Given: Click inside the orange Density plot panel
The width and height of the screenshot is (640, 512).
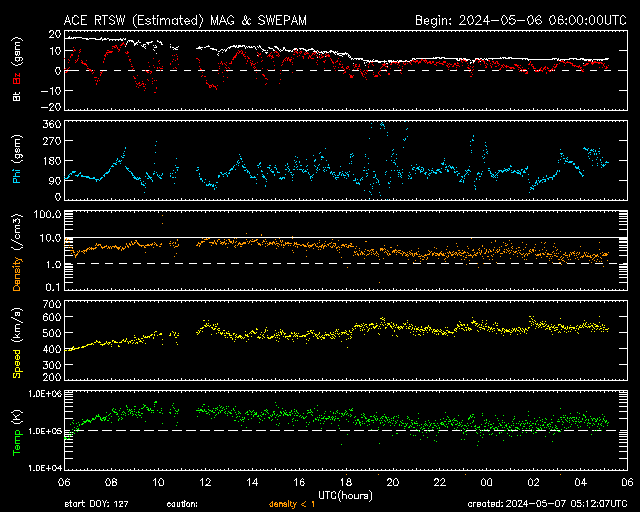Looking at the screenshot, I should pyautogui.click(x=346, y=250).
